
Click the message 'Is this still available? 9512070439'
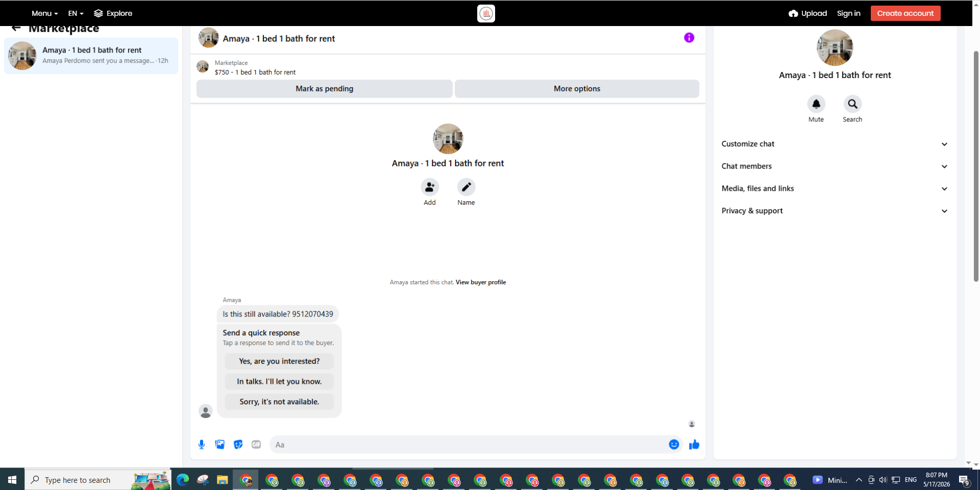[x=278, y=314]
